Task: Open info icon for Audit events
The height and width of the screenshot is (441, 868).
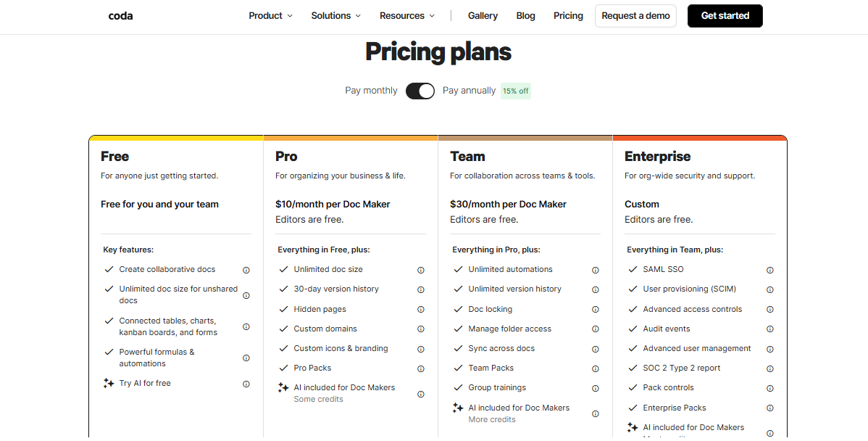Action: point(769,329)
